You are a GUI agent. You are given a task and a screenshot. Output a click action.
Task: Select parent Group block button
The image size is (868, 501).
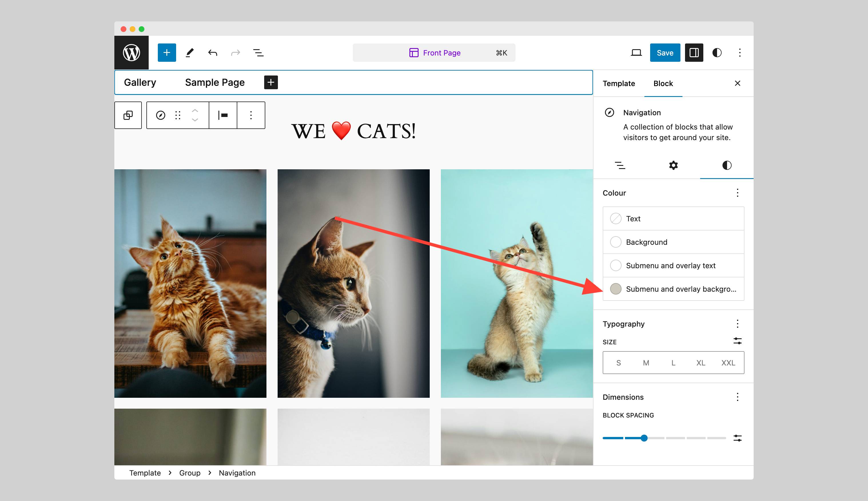[x=128, y=115]
